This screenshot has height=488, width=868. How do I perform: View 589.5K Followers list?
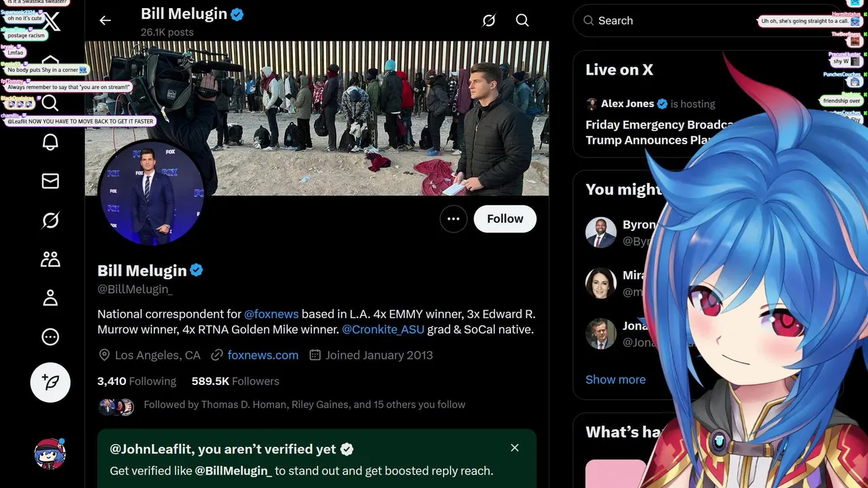click(x=235, y=381)
